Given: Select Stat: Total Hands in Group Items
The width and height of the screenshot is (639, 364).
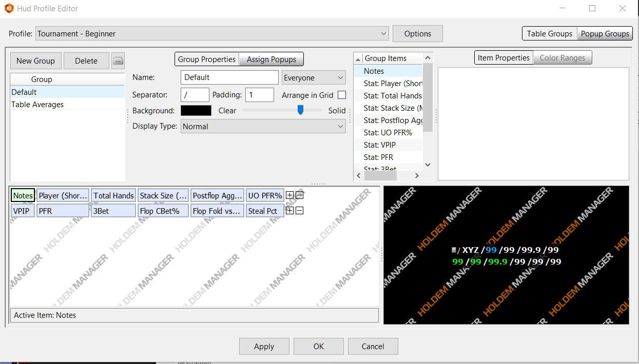Looking at the screenshot, I should (389, 96).
